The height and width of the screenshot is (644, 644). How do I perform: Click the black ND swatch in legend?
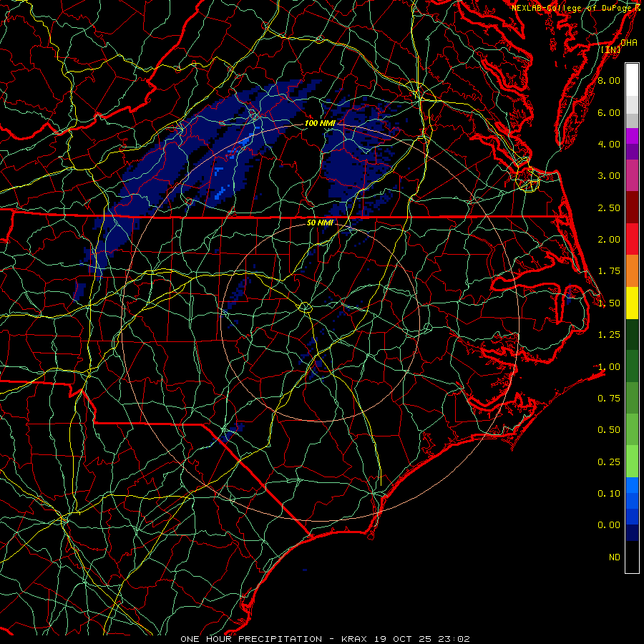(632, 557)
